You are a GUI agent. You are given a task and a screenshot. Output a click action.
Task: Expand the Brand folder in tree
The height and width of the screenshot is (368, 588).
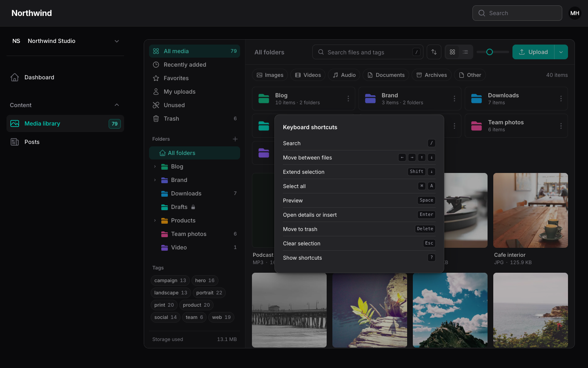tap(155, 180)
